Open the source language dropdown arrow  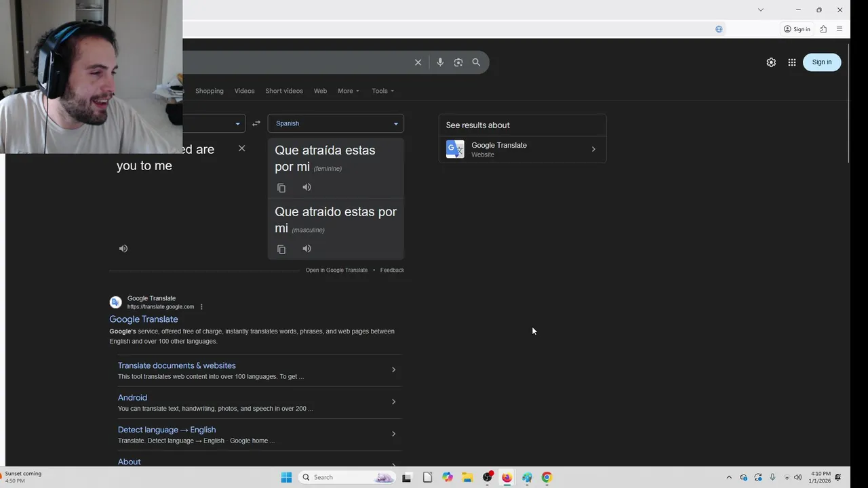coord(237,124)
